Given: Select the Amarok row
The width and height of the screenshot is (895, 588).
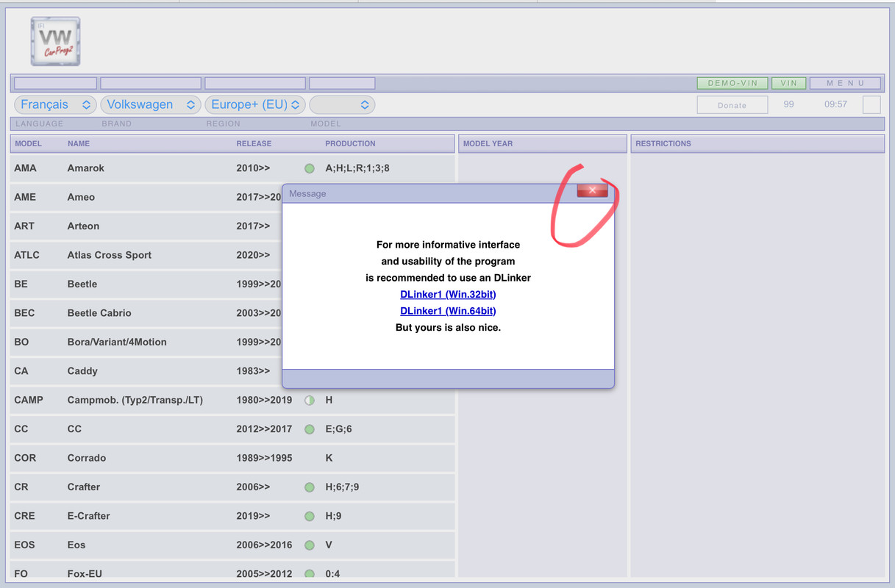Looking at the screenshot, I should [x=232, y=168].
